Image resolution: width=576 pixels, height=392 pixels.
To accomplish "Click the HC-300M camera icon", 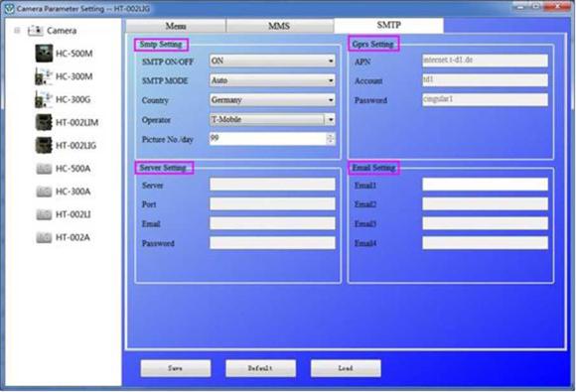I will (x=44, y=76).
